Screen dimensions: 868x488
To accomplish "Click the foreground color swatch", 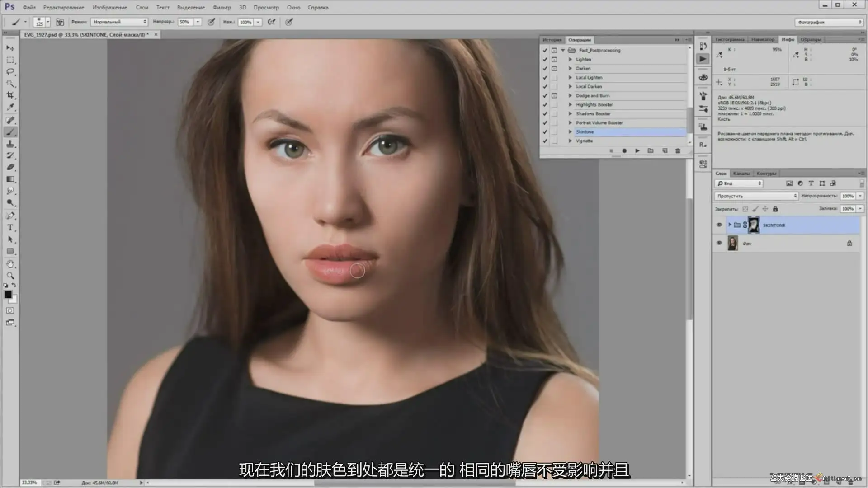I will click(x=8, y=294).
